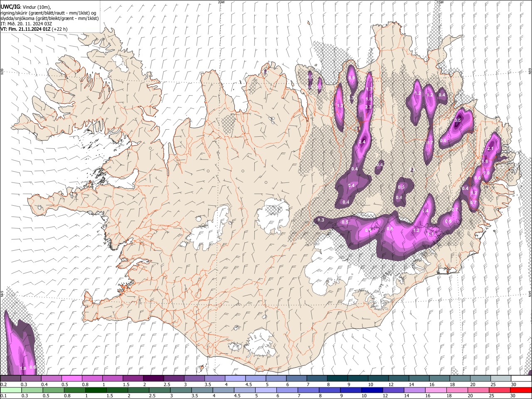Select the bright magenta 0.5–0.8 upper legend swatch
Image resolution: width=532 pixels, height=399 pixels.
pos(72,379)
